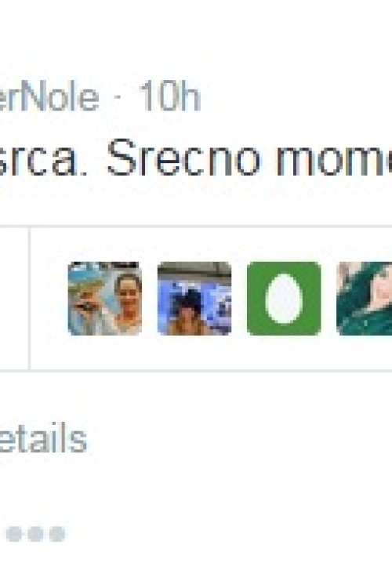Click the tweet text starting with Srecno

click(x=249, y=158)
